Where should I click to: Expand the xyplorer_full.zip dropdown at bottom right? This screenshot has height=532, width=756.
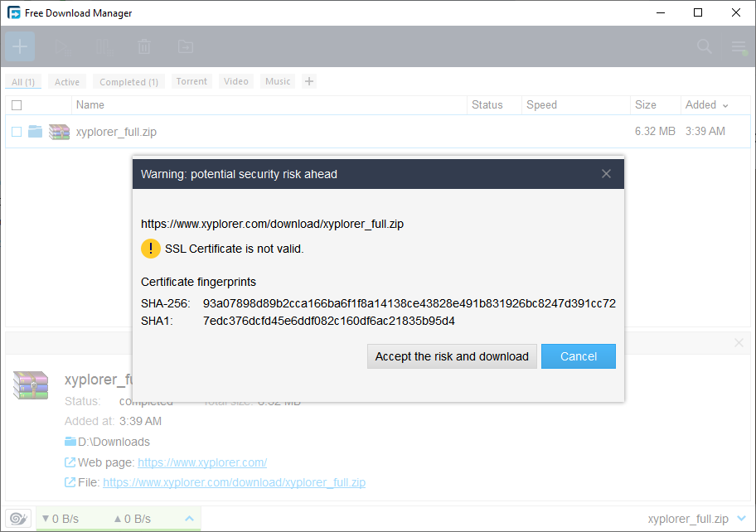(742, 519)
